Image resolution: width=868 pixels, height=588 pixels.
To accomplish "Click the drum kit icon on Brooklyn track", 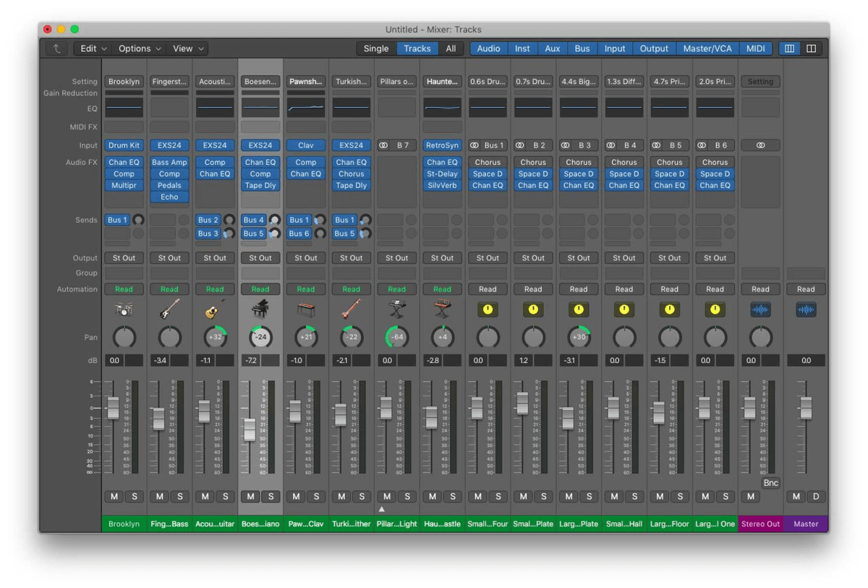I will [124, 310].
